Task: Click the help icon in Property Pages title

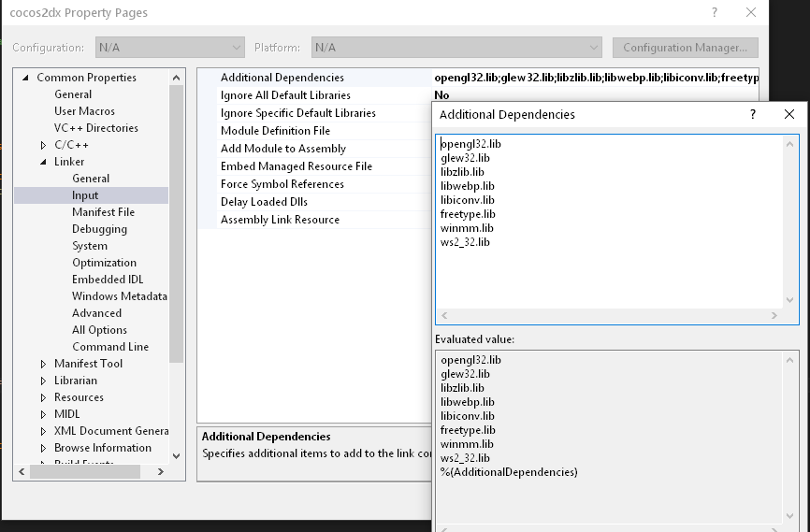Action: 715,12
